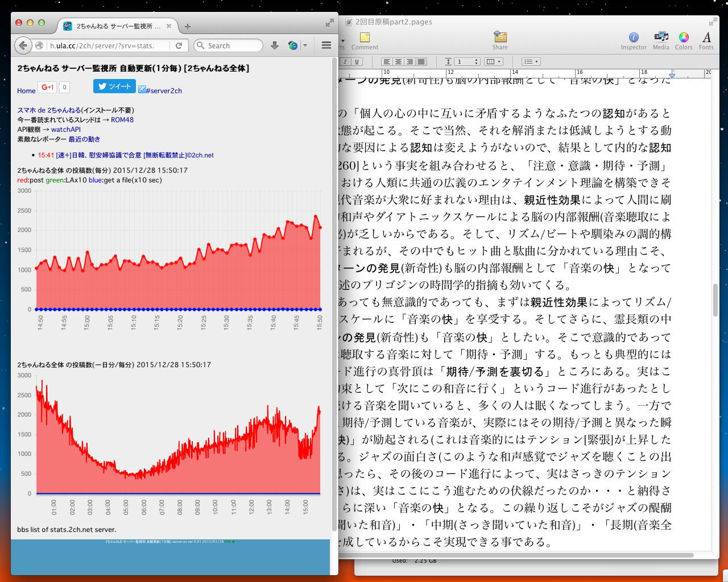Open the dropdown arrow beside the globe extension
This screenshot has height=582, width=728.
click(x=305, y=45)
